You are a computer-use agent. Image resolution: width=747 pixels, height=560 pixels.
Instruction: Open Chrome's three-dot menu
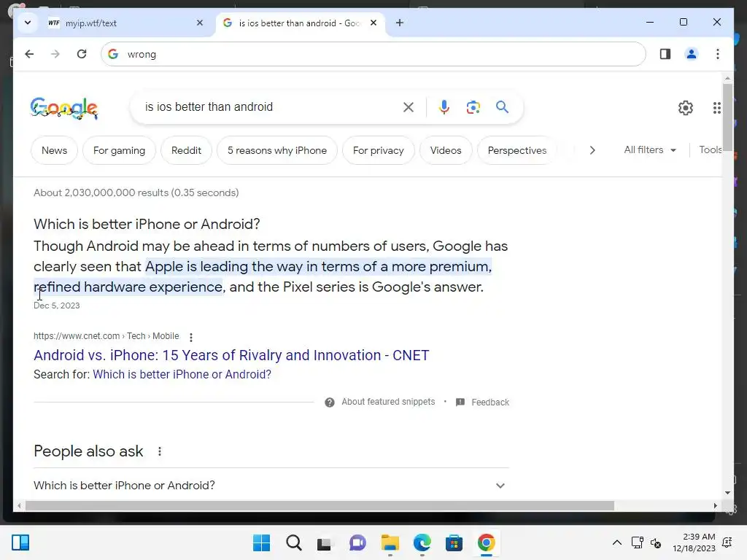(718, 54)
